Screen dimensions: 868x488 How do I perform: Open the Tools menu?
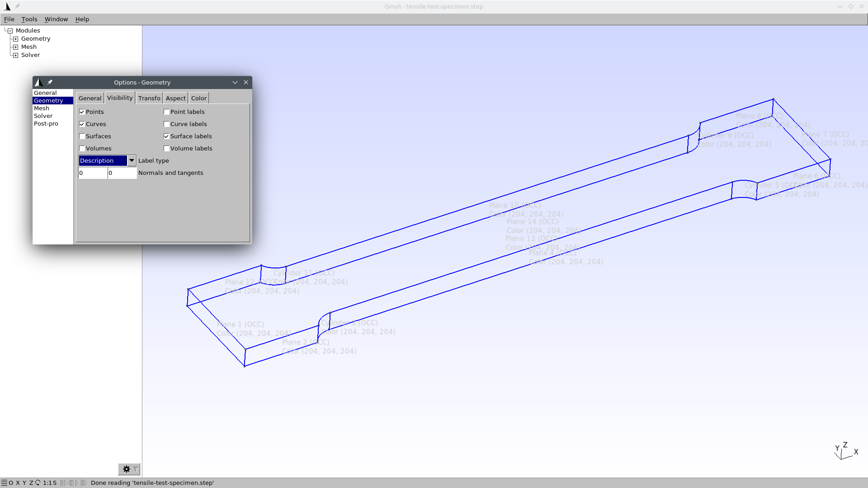tap(29, 19)
